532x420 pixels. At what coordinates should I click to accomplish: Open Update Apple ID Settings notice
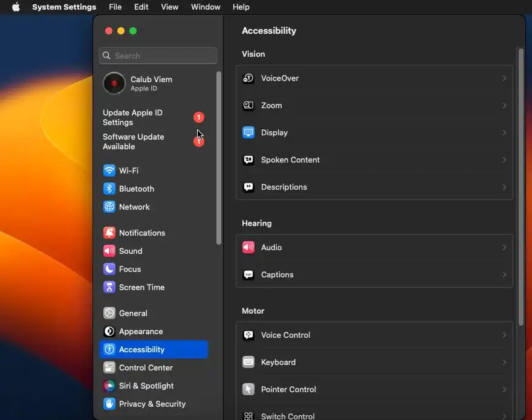click(x=154, y=117)
